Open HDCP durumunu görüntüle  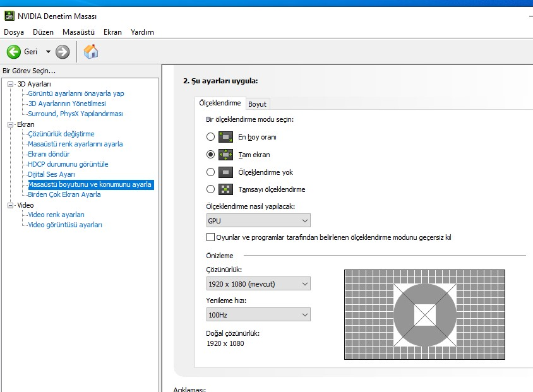tap(68, 164)
